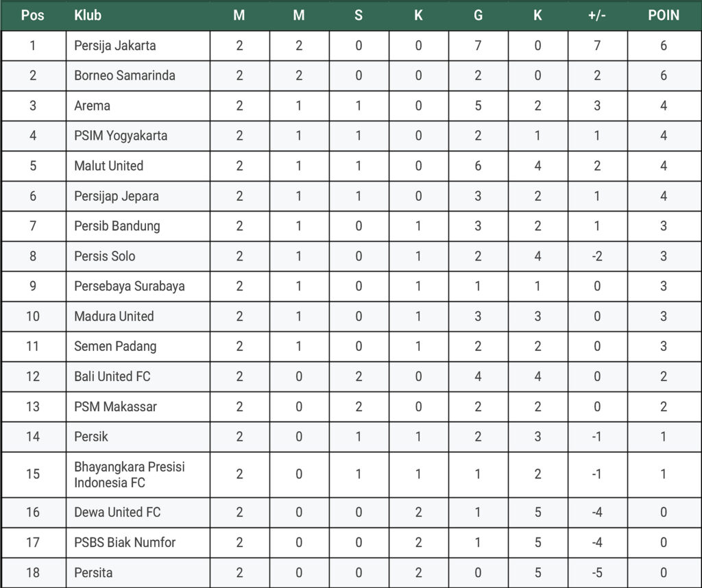Select Borneo Samarinda club name
The width and height of the screenshot is (702, 588).
[x=125, y=75]
